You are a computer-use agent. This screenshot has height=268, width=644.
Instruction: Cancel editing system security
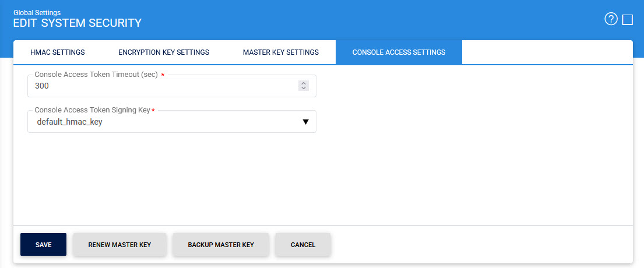coord(303,245)
